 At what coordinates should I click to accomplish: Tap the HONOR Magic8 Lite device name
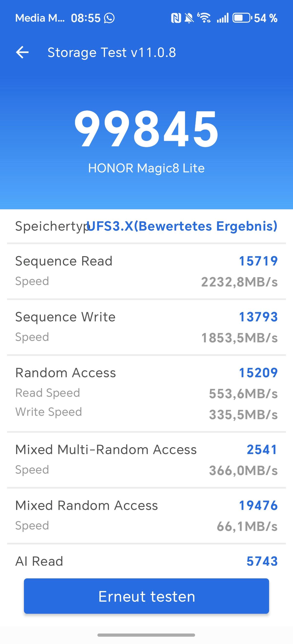tap(146, 168)
